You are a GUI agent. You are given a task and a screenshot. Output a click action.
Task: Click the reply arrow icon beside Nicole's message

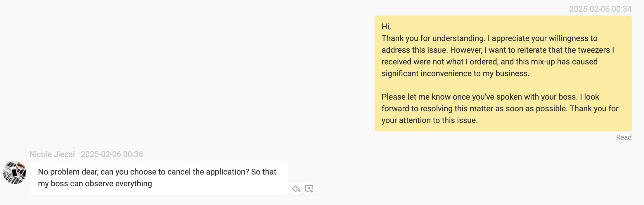(x=296, y=189)
